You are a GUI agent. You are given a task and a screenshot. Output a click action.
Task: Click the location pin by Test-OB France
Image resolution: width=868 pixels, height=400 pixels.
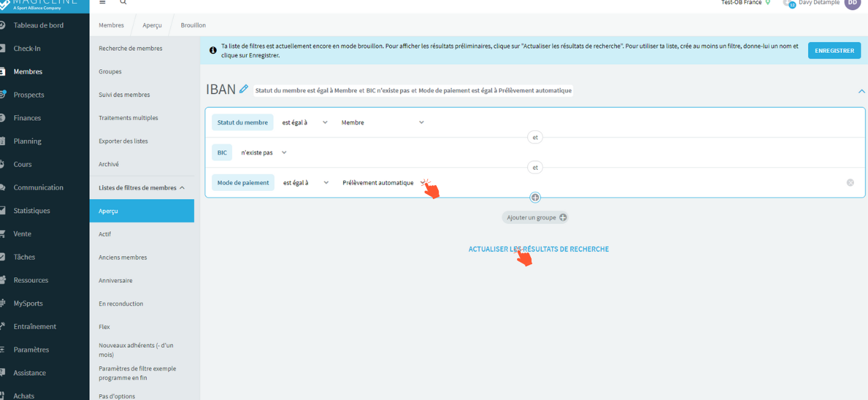click(768, 3)
